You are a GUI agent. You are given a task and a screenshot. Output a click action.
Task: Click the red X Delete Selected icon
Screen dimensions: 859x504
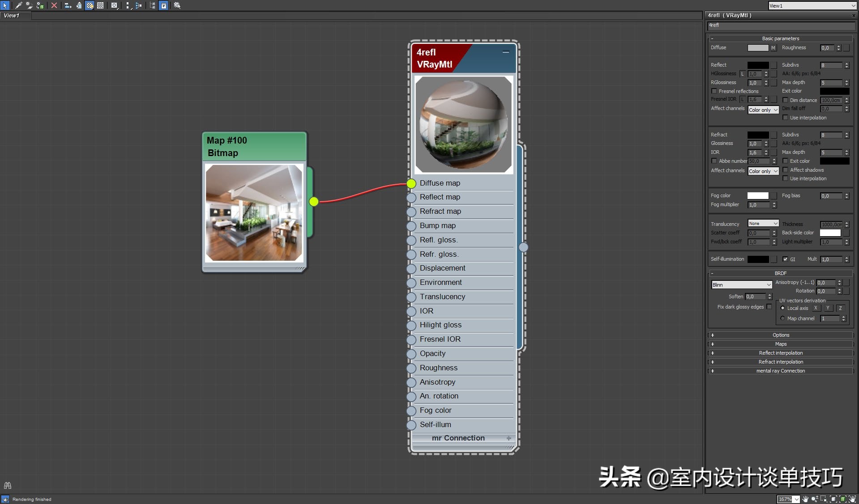(54, 5)
